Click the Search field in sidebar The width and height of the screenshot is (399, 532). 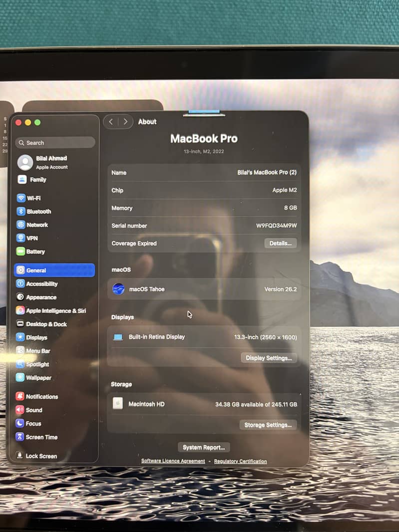coord(55,143)
